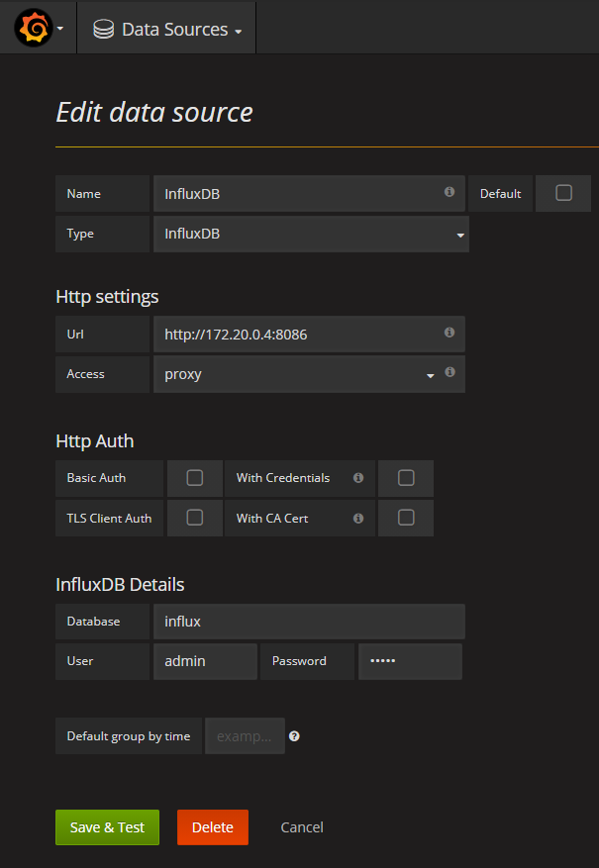
Task: Click the Password label
Action: pyautogui.click(x=299, y=661)
